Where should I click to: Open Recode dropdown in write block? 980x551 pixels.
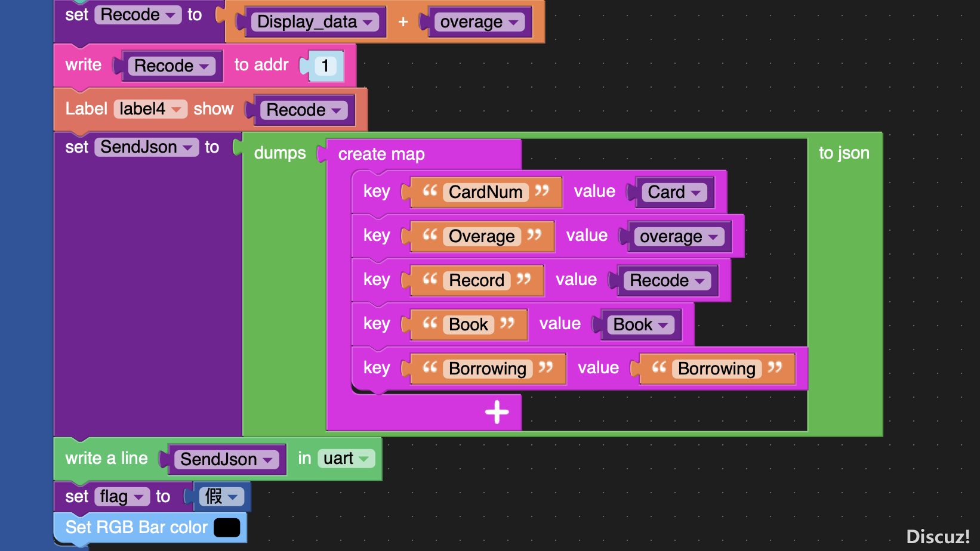pos(171,66)
